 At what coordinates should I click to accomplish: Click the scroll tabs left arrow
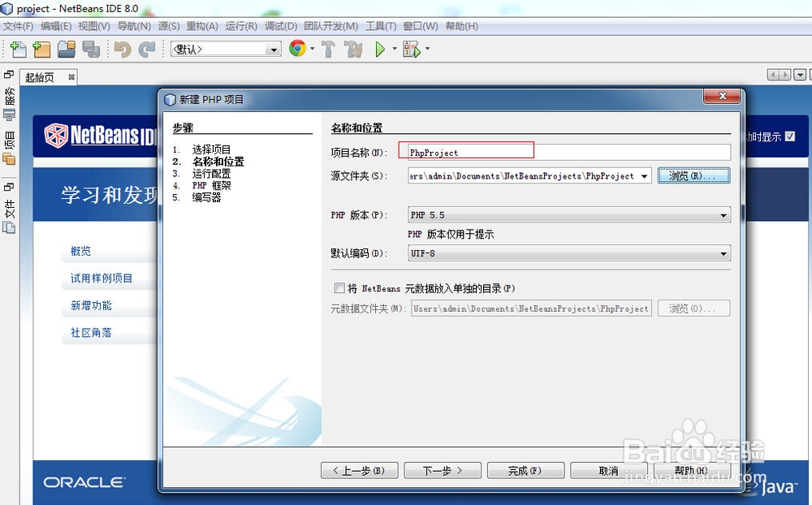(773, 76)
